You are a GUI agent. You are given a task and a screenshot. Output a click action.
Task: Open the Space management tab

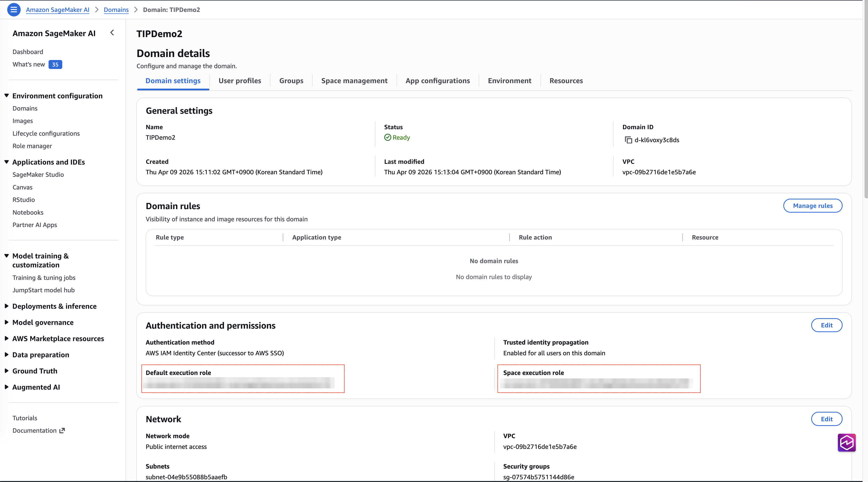[x=354, y=81]
